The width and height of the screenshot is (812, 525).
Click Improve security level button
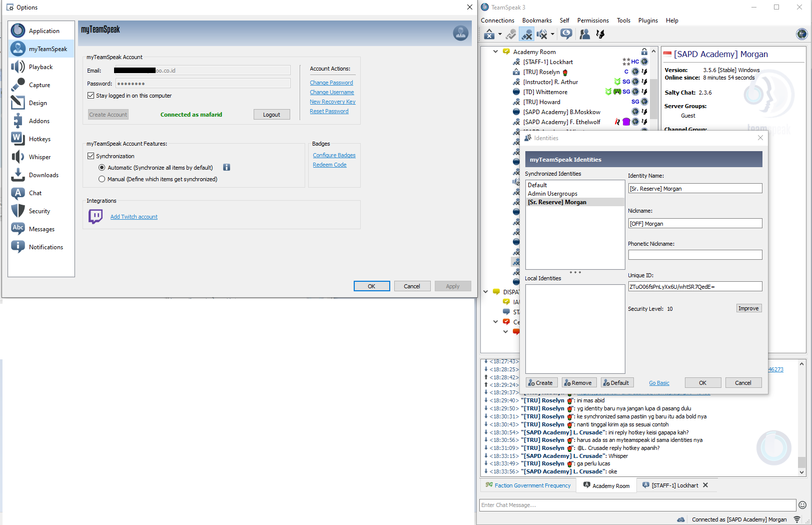pos(748,308)
